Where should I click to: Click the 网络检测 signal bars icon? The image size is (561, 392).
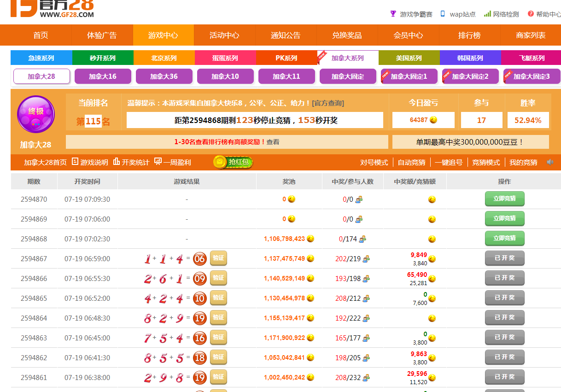[x=487, y=14]
